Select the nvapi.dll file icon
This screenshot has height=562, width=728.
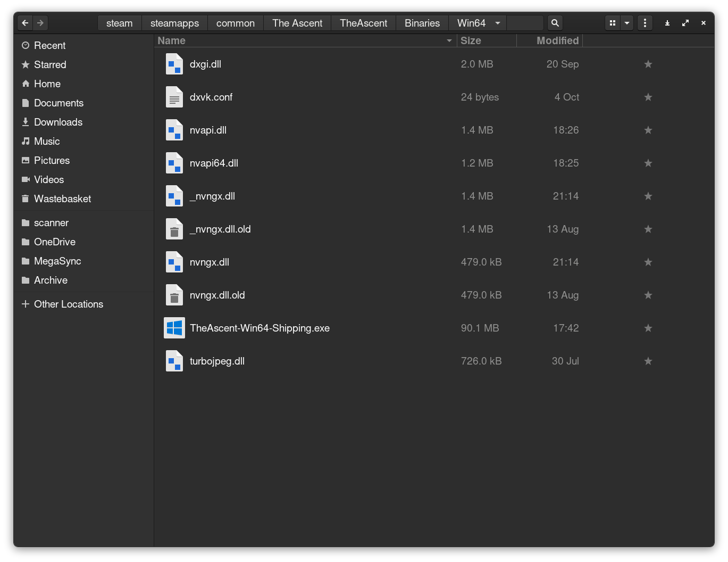[x=174, y=130]
